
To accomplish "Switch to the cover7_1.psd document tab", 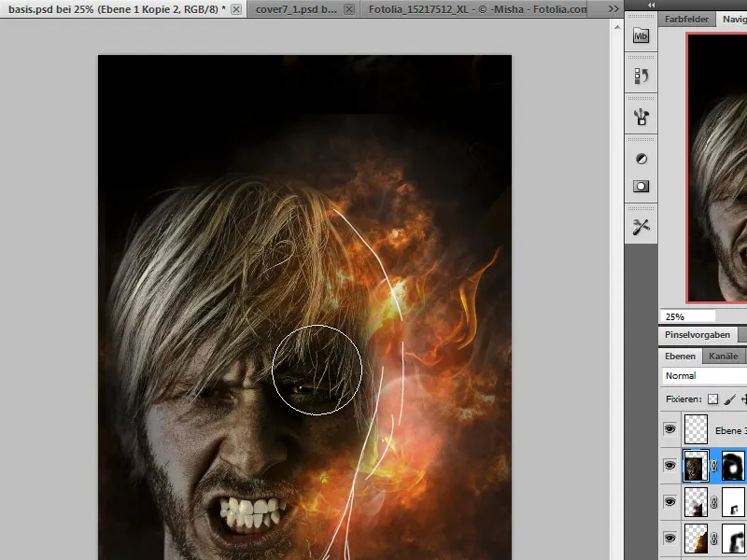I will click(x=296, y=9).
